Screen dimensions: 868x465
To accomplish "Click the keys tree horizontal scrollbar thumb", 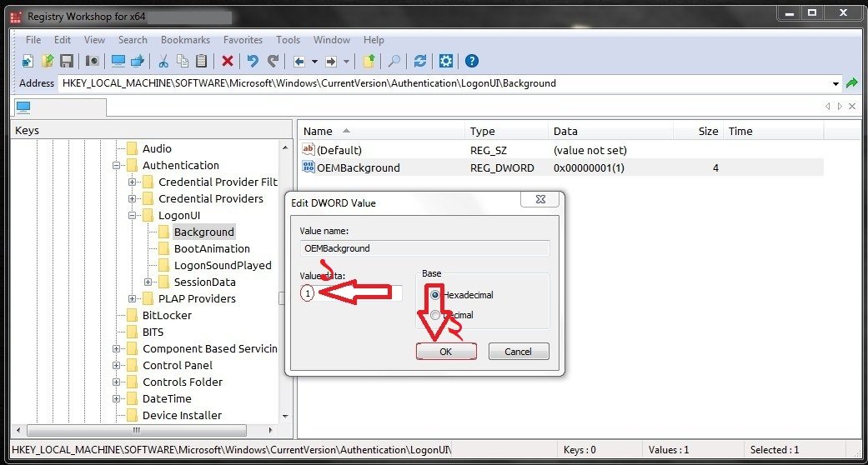I will (x=136, y=430).
